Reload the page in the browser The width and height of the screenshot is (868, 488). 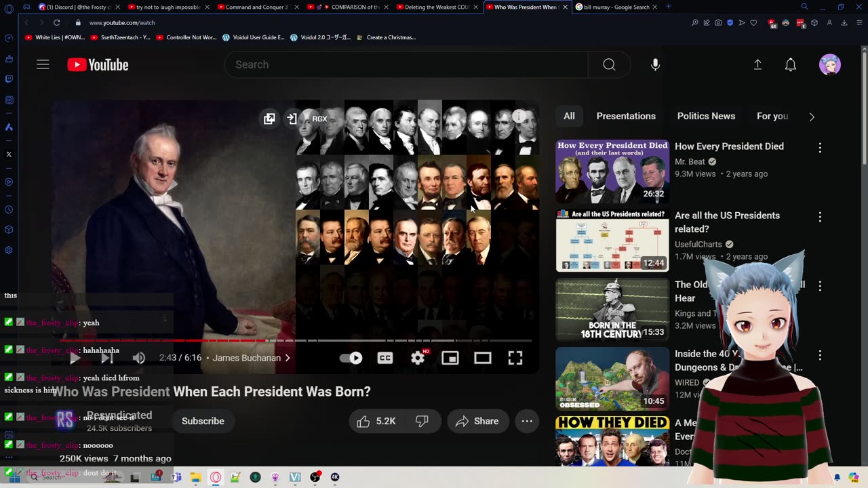point(56,22)
